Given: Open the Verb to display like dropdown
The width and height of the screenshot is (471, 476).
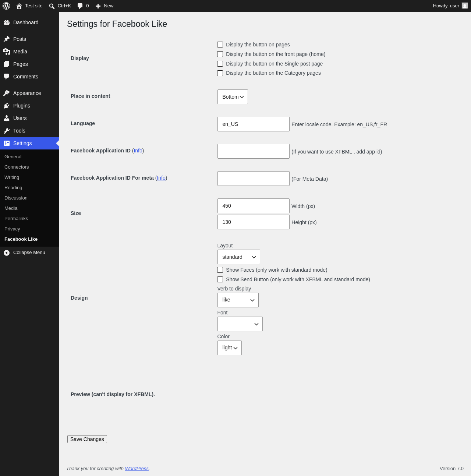Looking at the screenshot, I should pyautogui.click(x=238, y=300).
